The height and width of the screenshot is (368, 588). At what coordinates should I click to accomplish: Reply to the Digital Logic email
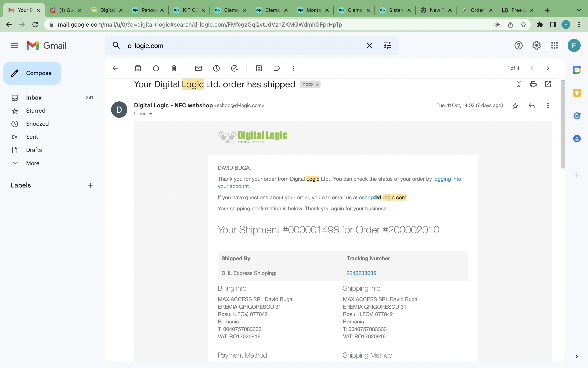[532, 106]
